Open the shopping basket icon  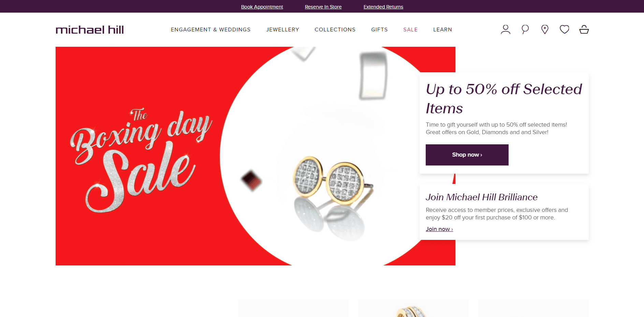tap(584, 30)
